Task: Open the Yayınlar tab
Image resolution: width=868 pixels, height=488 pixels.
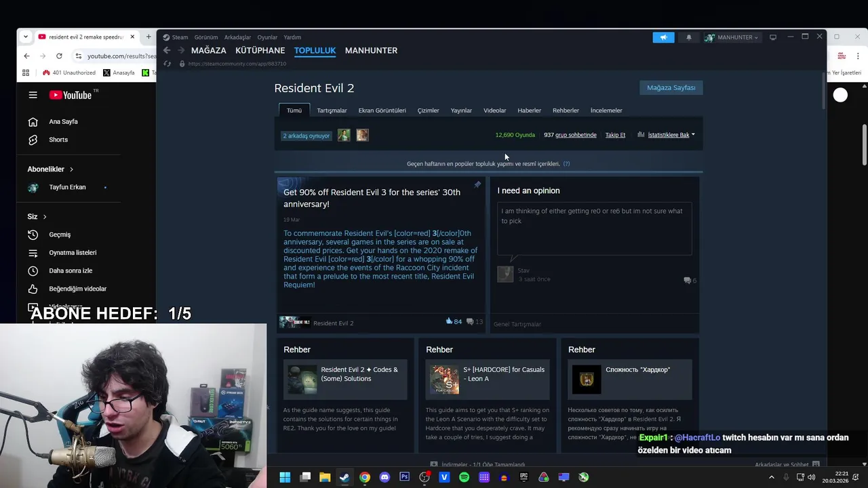Action: click(461, 110)
